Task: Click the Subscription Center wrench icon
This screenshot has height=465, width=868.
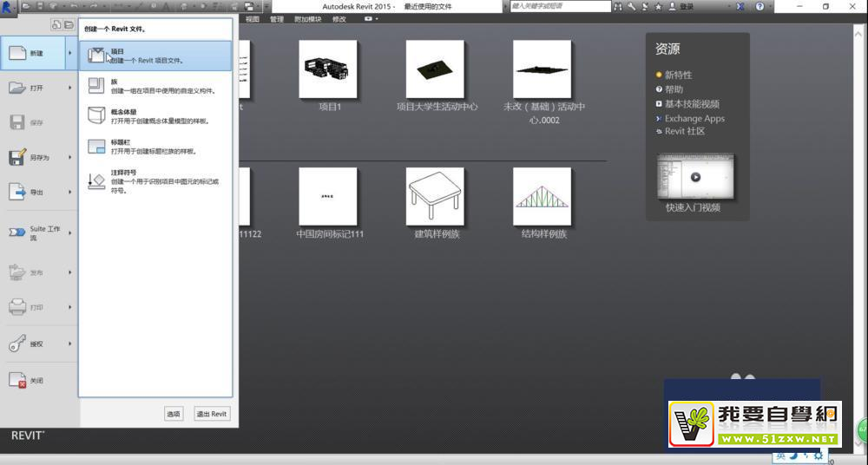Action: 632,7
